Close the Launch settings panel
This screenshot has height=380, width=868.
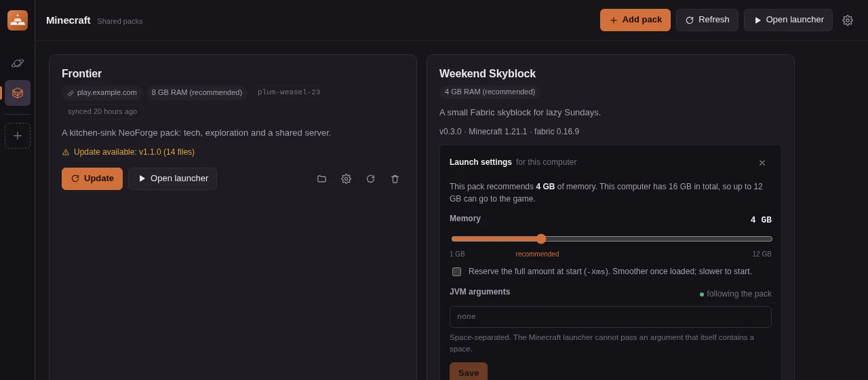762,163
